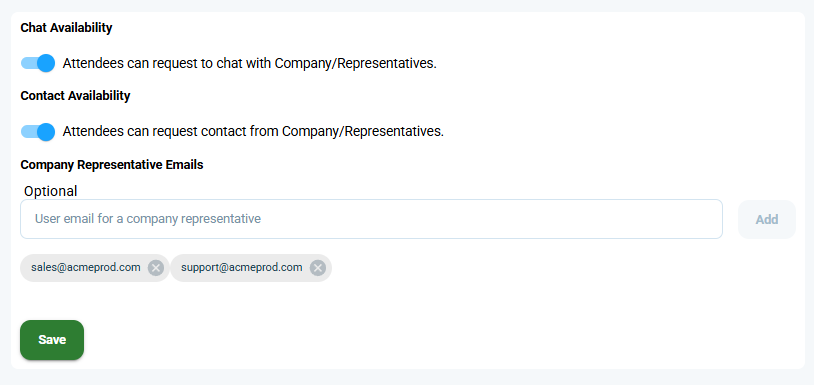Disable the Chat Availability switch
The image size is (814, 385).
tap(38, 63)
